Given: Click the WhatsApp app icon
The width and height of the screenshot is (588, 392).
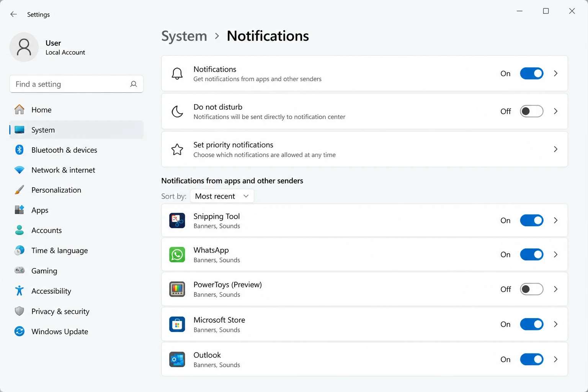Looking at the screenshot, I should click(177, 255).
